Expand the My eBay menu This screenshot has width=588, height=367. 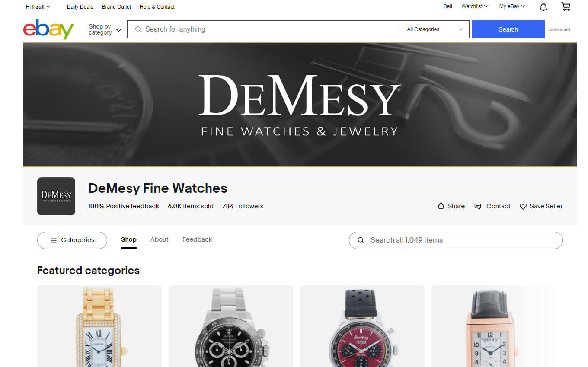click(512, 6)
